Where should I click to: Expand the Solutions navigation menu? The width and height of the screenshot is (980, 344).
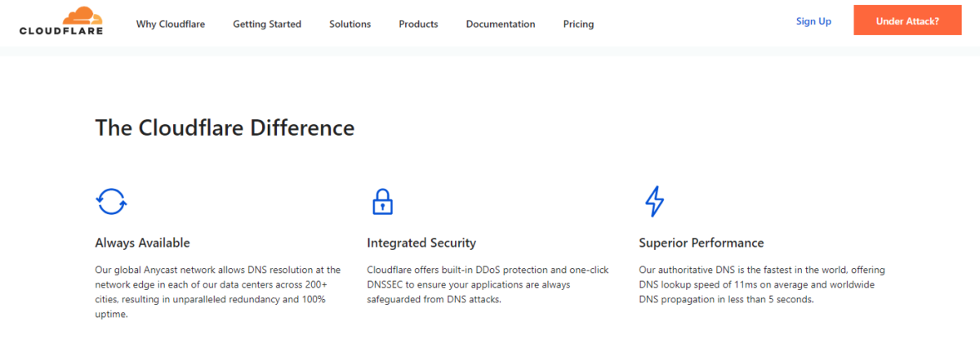coord(350,25)
